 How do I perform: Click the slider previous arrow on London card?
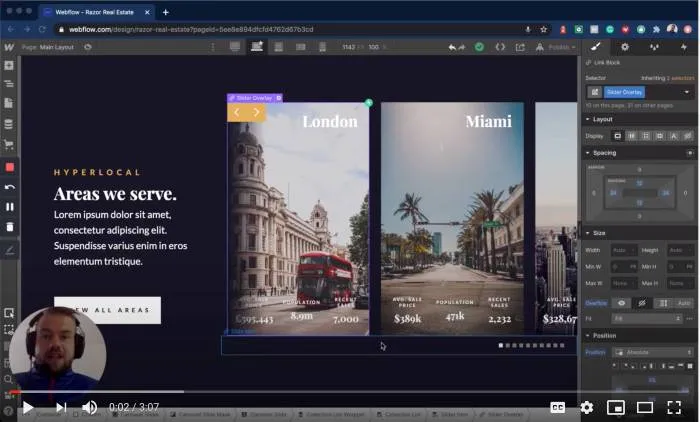click(237, 113)
